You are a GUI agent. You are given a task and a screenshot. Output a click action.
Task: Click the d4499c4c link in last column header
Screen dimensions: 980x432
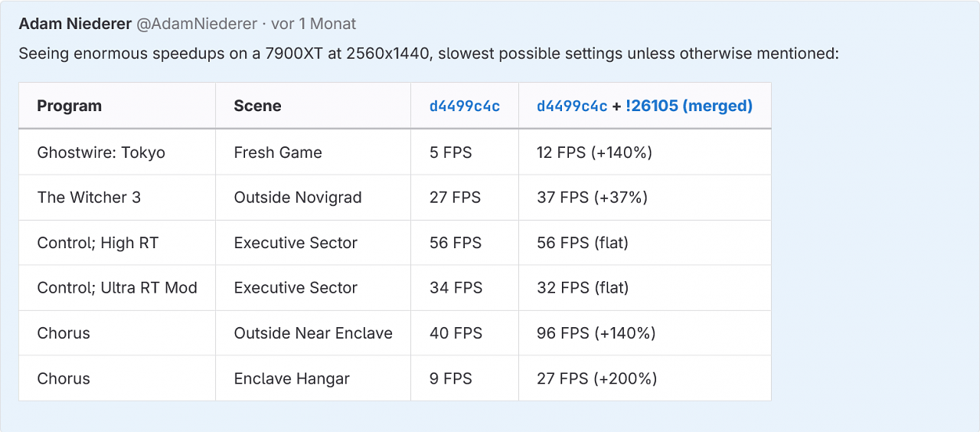point(572,106)
